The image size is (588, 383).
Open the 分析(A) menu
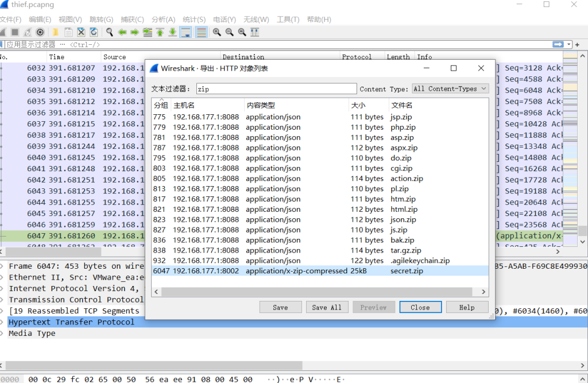[x=164, y=20]
